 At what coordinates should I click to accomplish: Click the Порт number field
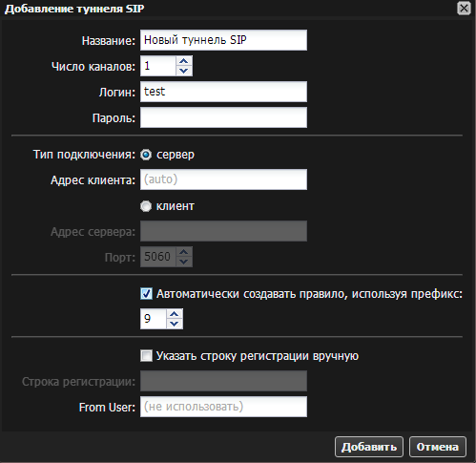coord(158,257)
